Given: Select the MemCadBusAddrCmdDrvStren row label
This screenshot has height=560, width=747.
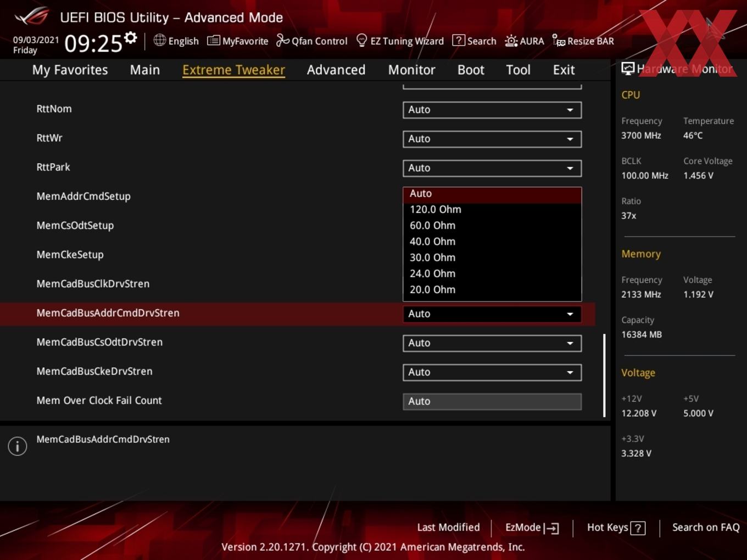Looking at the screenshot, I should (108, 313).
